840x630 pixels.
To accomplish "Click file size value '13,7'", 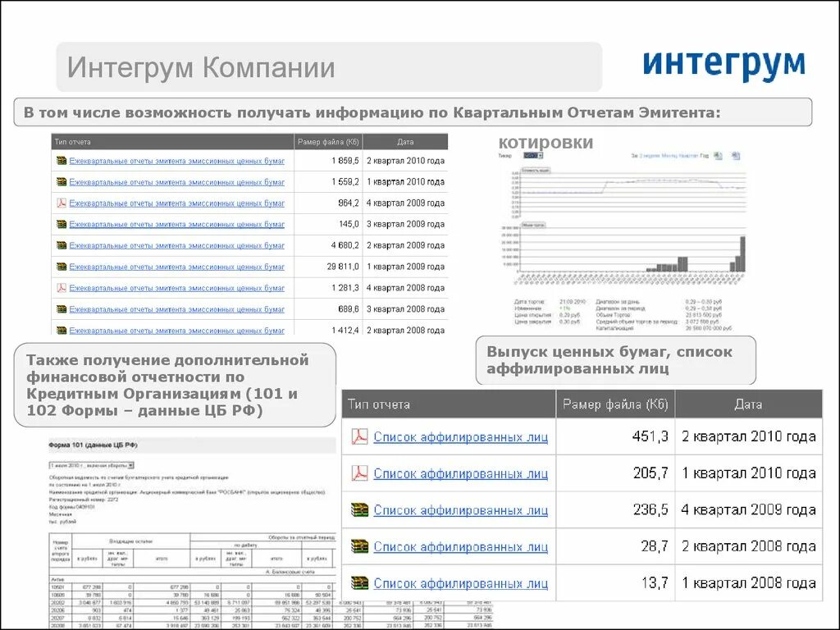I will click(655, 582).
